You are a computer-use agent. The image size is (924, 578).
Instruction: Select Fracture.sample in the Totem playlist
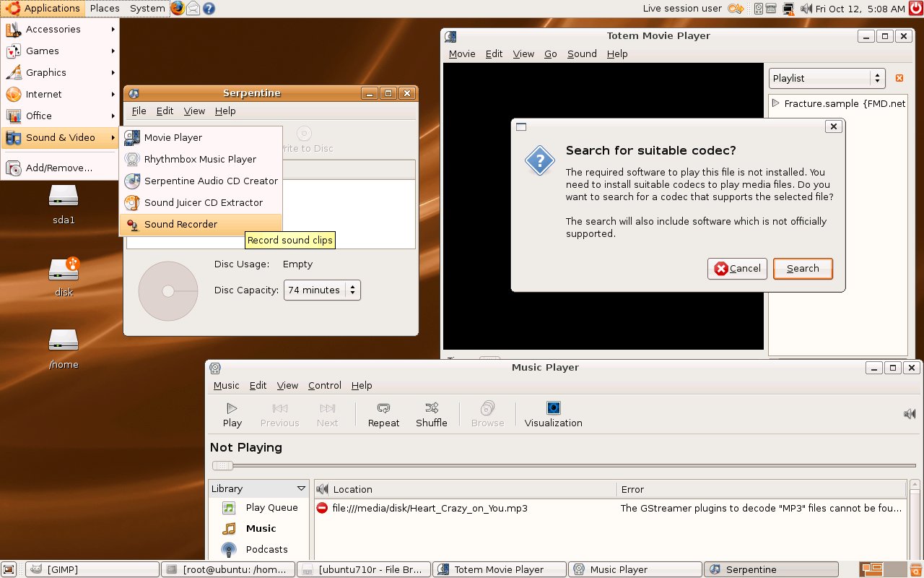(x=837, y=103)
